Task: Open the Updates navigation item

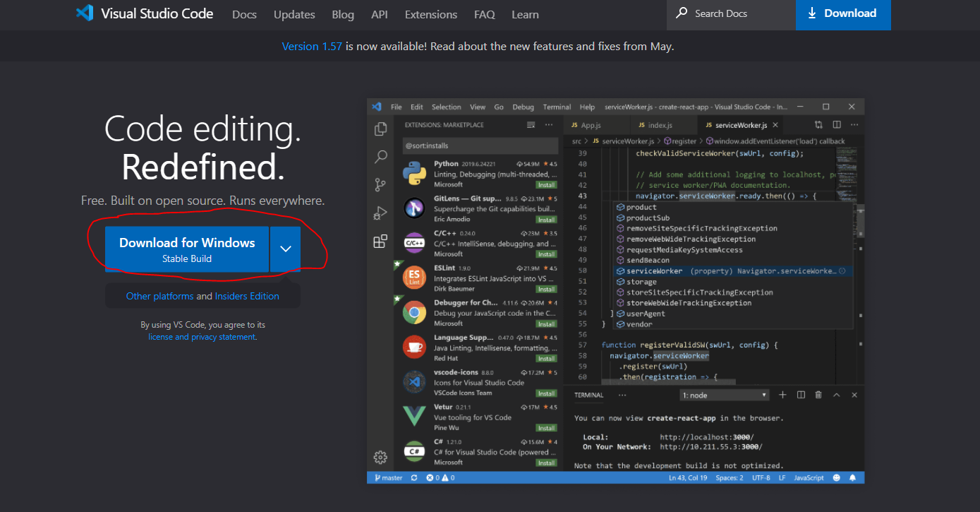Action: tap(294, 14)
